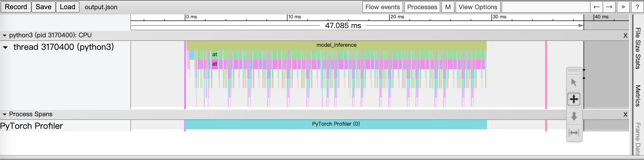Close the python3 CPU process track
The image size is (644, 160).
pyautogui.click(x=625, y=36)
